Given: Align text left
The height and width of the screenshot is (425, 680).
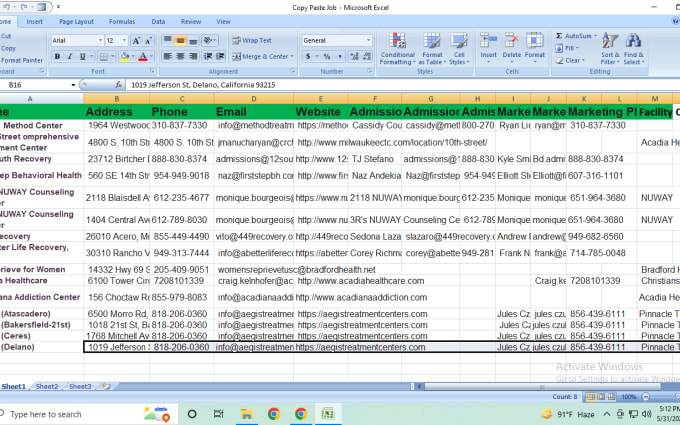Looking at the screenshot, I should (167, 56).
